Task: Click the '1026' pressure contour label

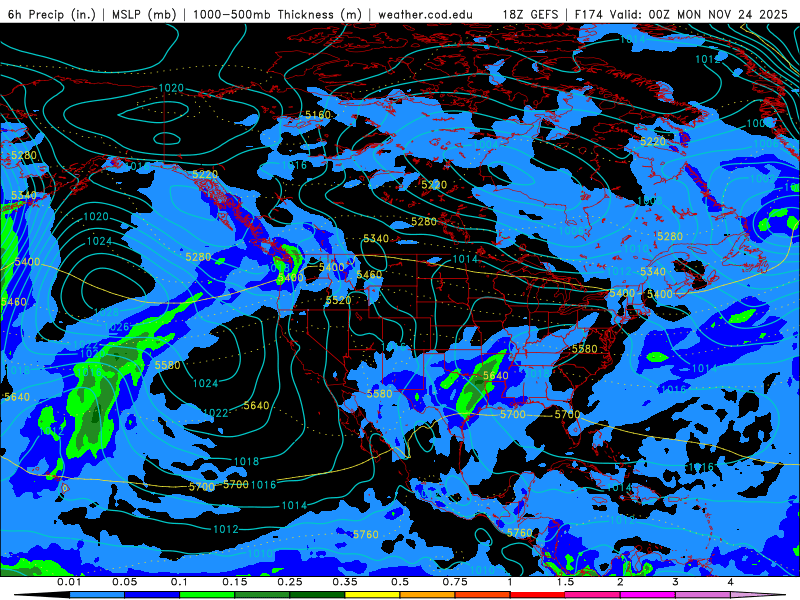Action: pos(116,327)
